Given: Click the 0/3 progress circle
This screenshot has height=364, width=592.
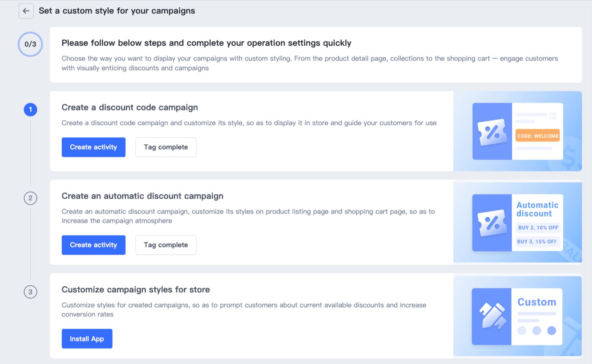Looking at the screenshot, I should pyautogui.click(x=30, y=44).
